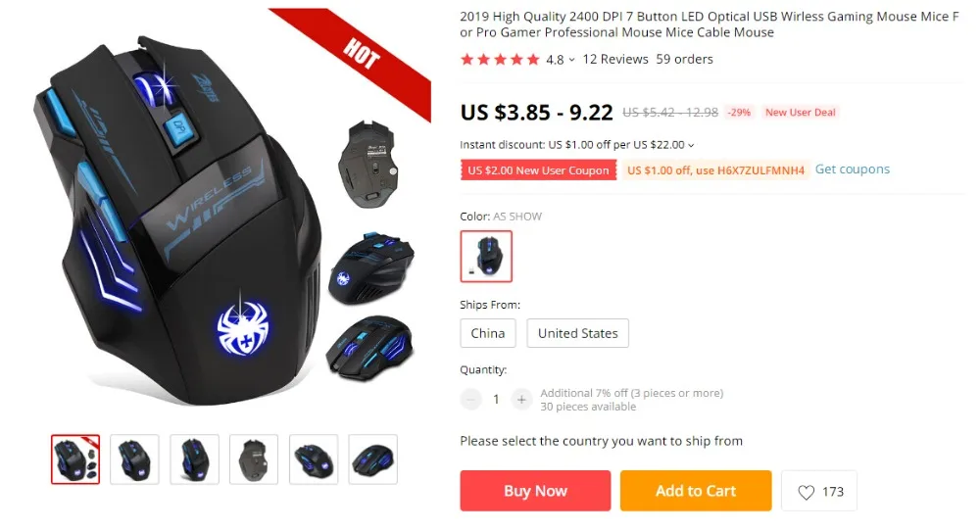Click the five-star rating icons
This screenshot has height=532, width=980.
pos(500,60)
